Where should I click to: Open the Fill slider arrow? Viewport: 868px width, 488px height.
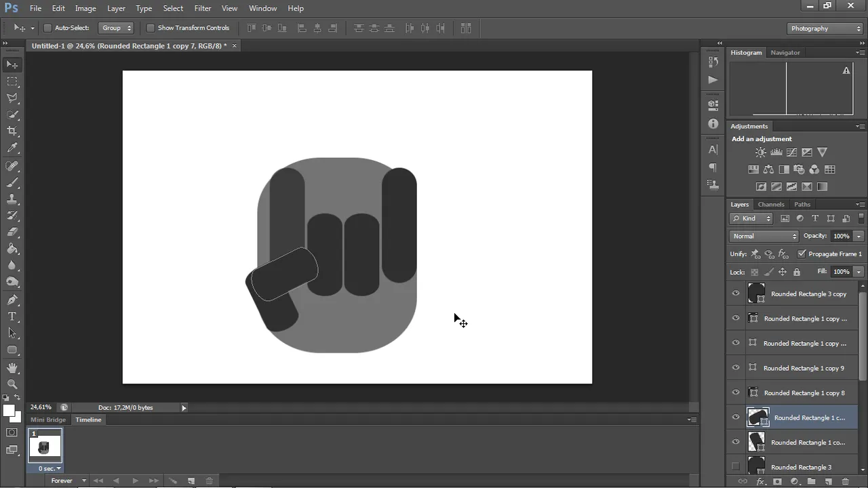click(x=859, y=272)
